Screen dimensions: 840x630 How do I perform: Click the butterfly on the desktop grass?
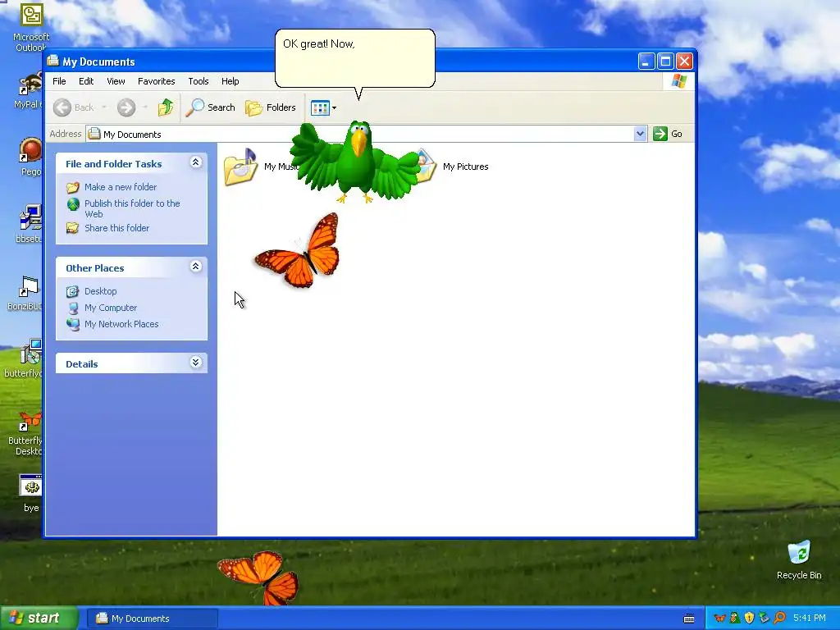tap(259, 577)
